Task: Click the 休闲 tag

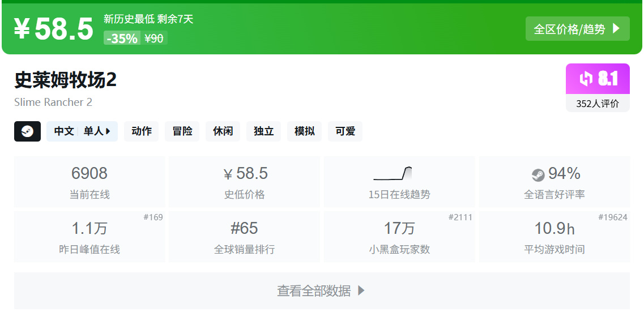Action: [223, 131]
